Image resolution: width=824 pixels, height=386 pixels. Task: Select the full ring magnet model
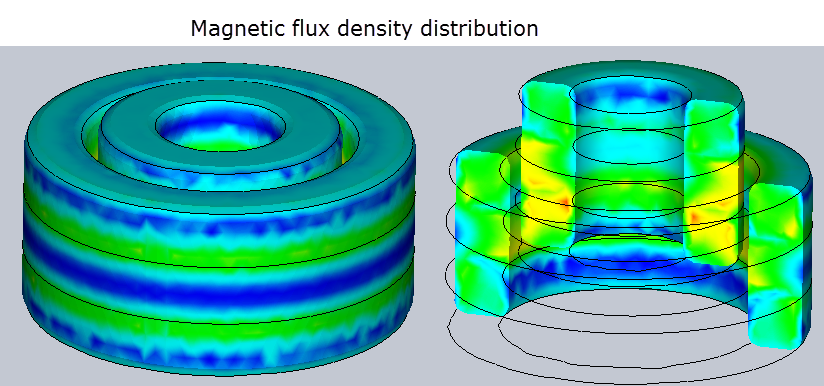coord(219,219)
